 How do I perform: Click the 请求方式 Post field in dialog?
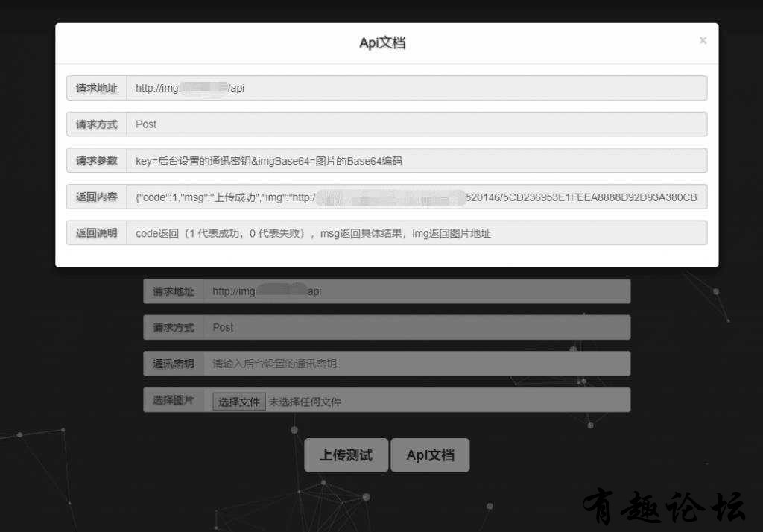(x=417, y=124)
